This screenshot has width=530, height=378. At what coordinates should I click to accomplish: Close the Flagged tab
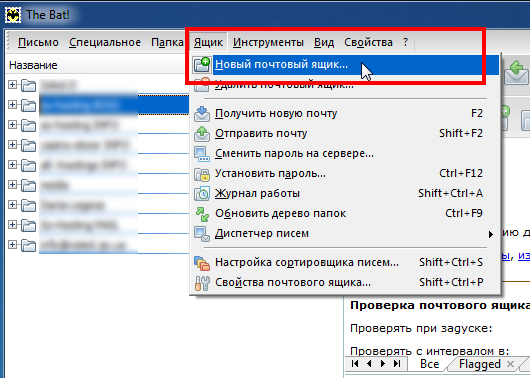click(510, 364)
